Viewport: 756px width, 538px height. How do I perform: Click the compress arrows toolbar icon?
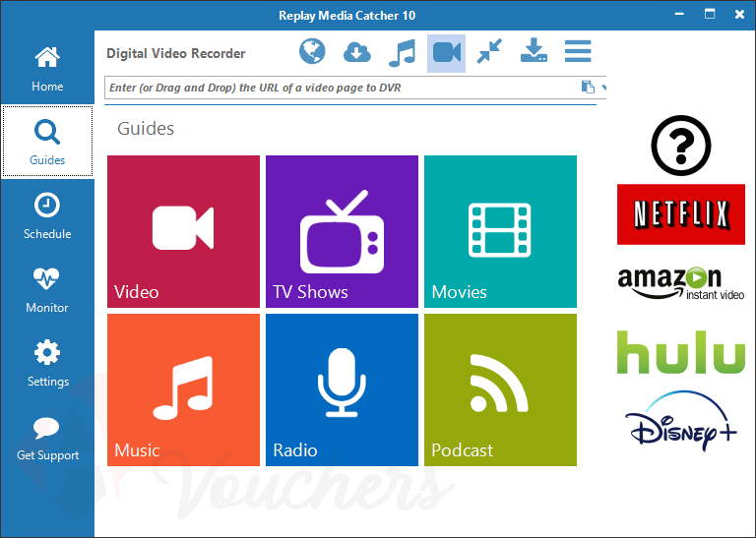click(489, 51)
